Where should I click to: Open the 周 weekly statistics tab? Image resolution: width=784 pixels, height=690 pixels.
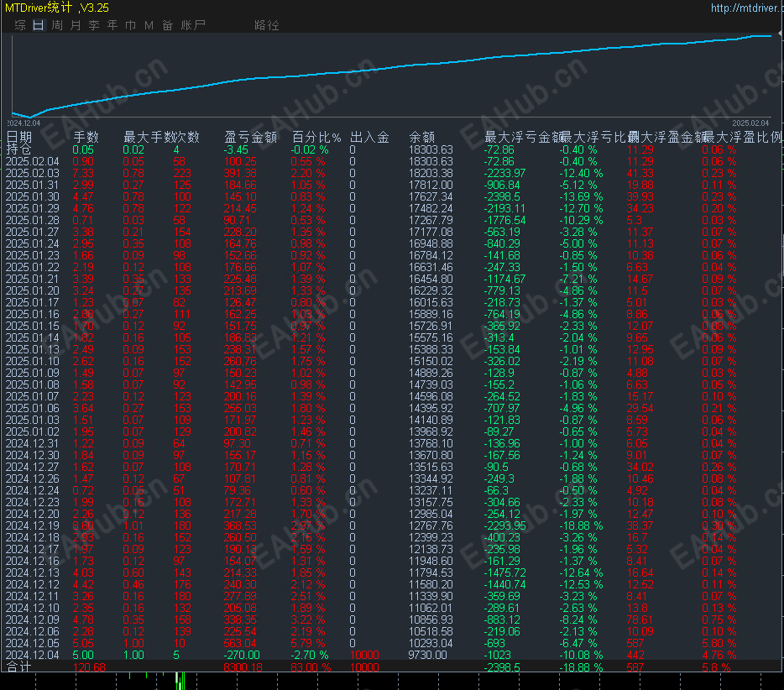click(57, 25)
